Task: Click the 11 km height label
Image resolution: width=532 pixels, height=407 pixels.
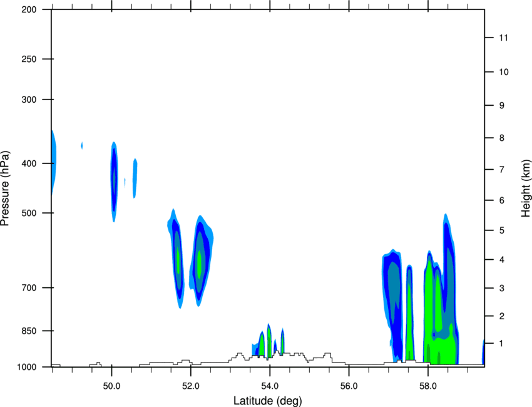Action: tap(503, 38)
